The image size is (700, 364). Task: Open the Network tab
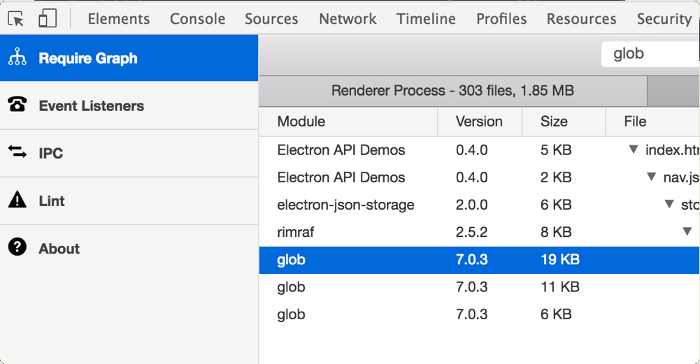pyautogui.click(x=347, y=19)
